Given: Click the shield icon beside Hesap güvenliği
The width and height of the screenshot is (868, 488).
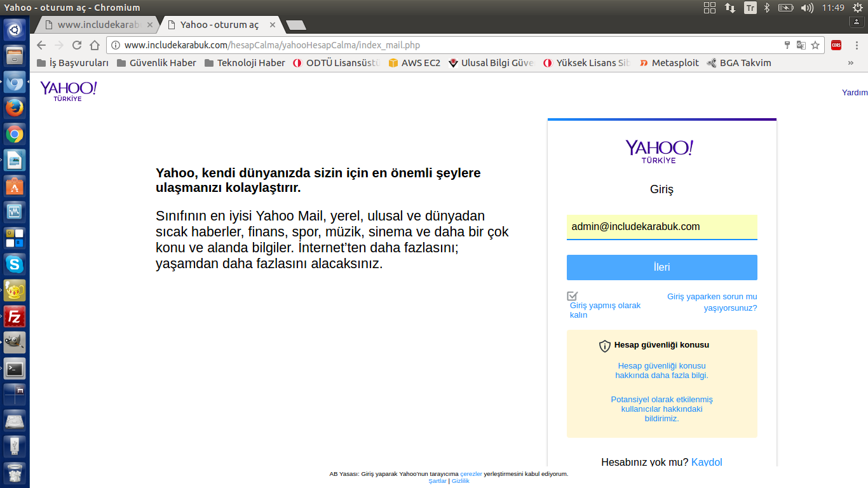Looking at the screenshot, I should 605,346.
